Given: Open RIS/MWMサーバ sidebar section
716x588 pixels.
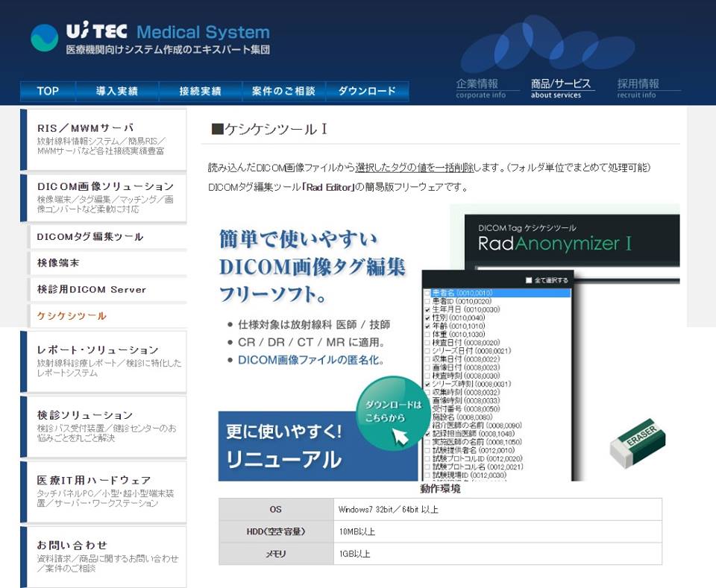Looking at the screenshot, I should pyautogui.click(x=104, y=139).
